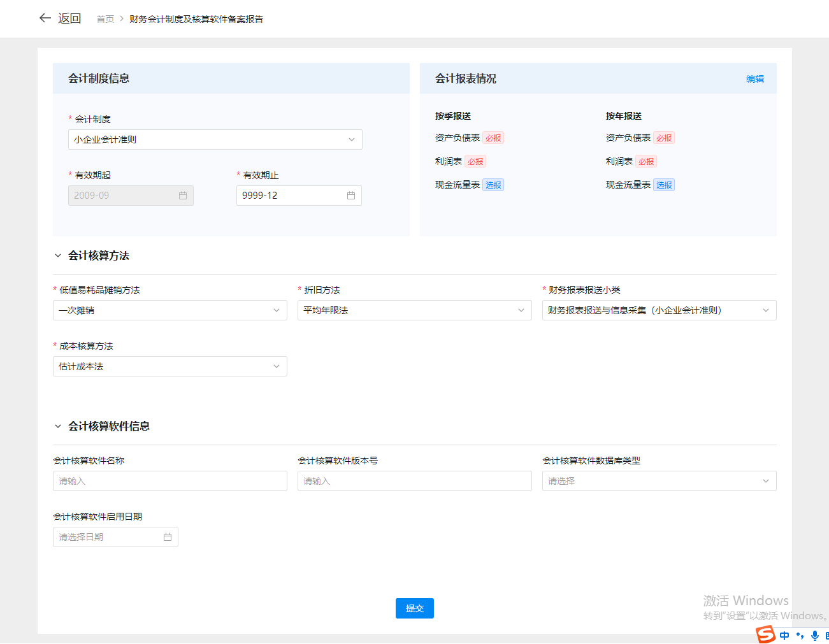829x644 pixels.
Task: Click the Sogou input method icon
Action: (x=765, y=634)
